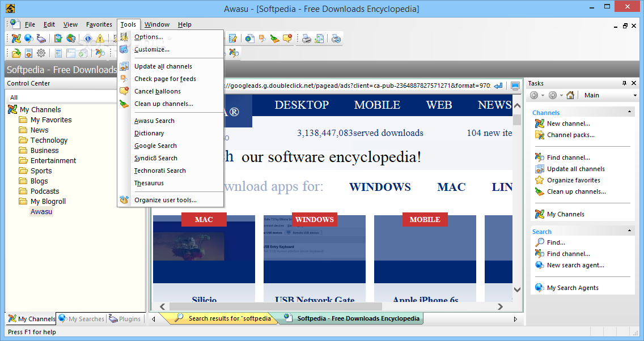The height and width of the screenshot is (341, 644).
Task: Open the Main dropdown in Tasks pane
Action: [x=635, y=95]
